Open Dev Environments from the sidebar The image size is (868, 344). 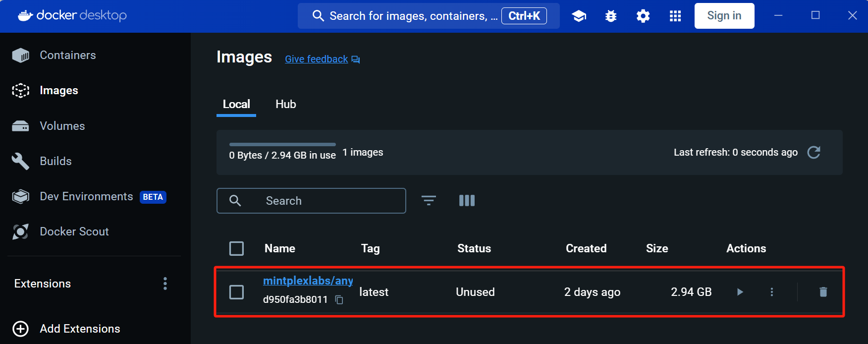click(x=86, y=196)
